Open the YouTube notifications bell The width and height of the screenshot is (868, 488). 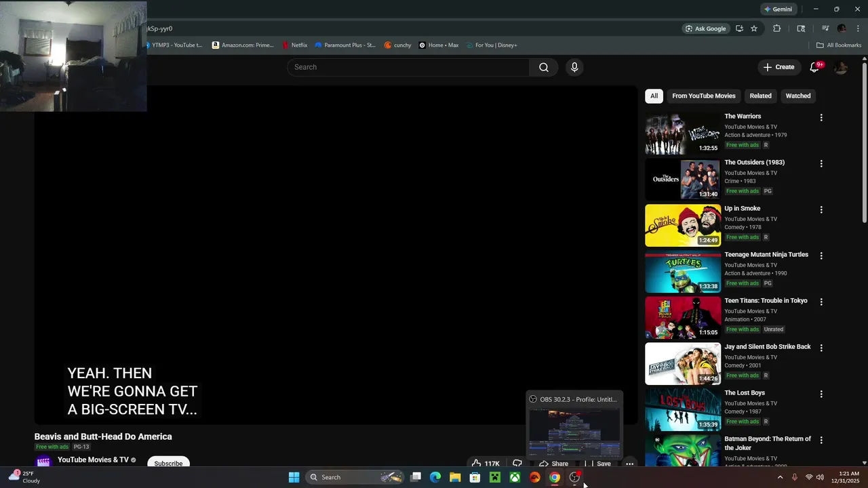coord(814,67)
